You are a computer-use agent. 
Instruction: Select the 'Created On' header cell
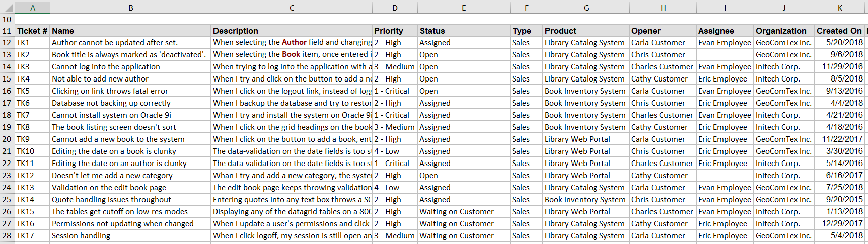(839, 31)
